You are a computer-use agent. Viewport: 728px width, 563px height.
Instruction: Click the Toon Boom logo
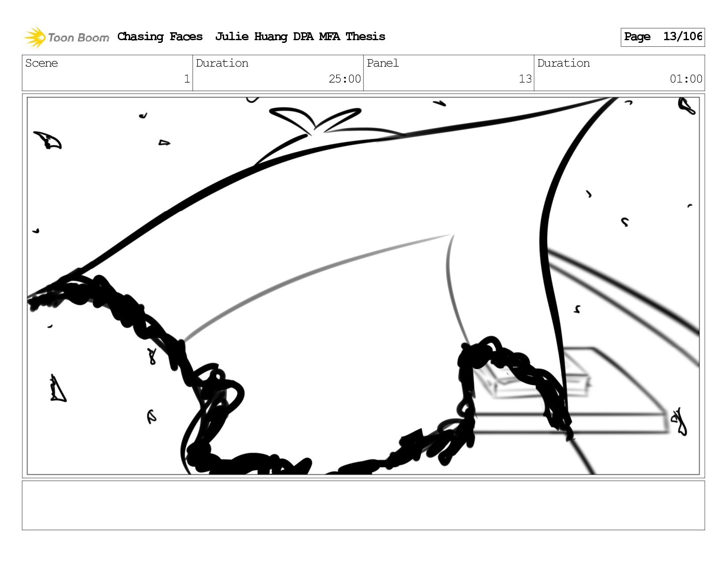click(x=66, y=37)
